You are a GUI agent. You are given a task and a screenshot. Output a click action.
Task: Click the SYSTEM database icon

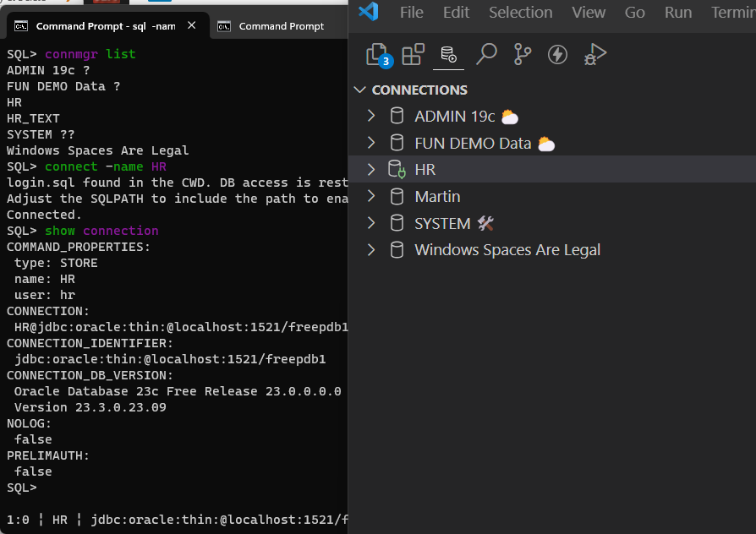tap(397, 223)
